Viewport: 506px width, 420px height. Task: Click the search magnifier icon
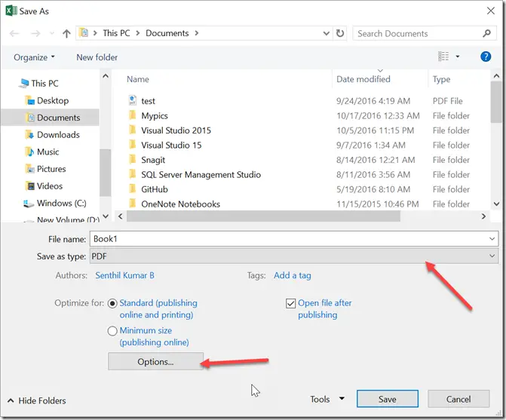click(x=486, y=33)
